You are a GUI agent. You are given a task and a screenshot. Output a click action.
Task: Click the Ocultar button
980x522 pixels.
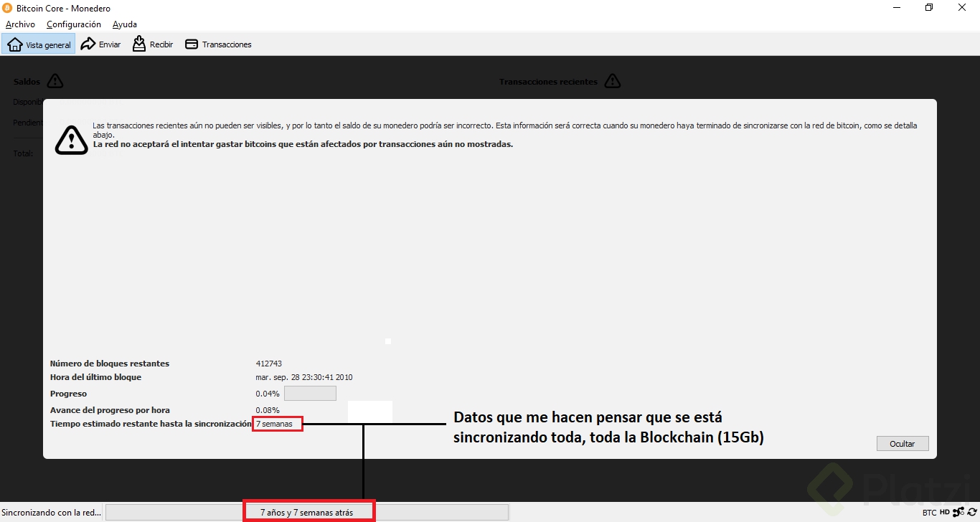[902, 443]
